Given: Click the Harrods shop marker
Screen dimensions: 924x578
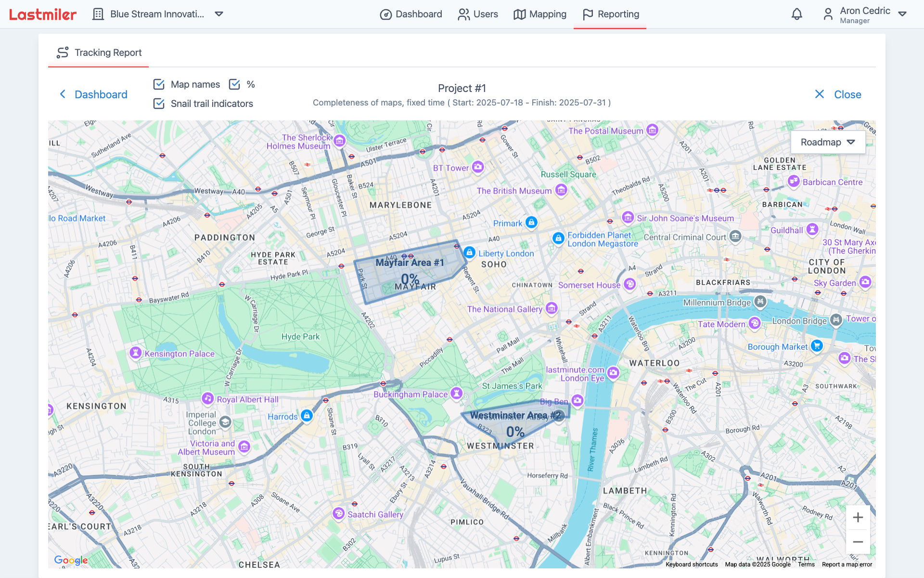Looking at the screenshot, I should click(x=307, y=416).
